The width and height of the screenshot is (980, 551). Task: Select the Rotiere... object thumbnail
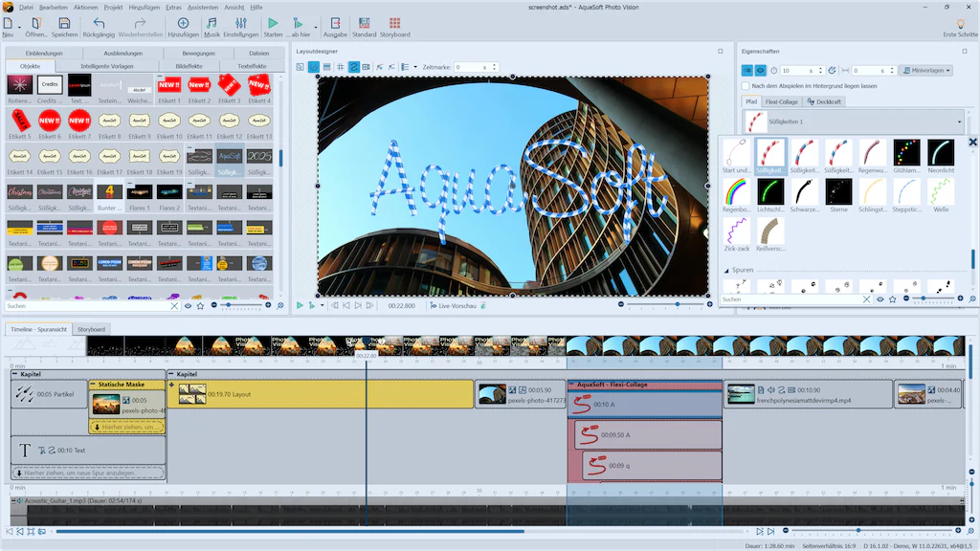[x=19, y=89]
